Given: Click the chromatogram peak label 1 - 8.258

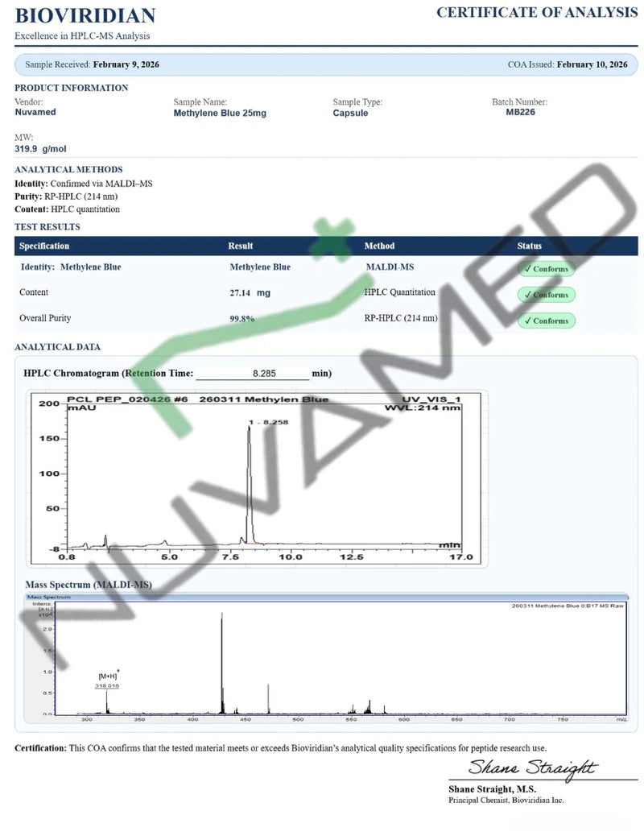Looking at the screenshot, I should point(269,422).
